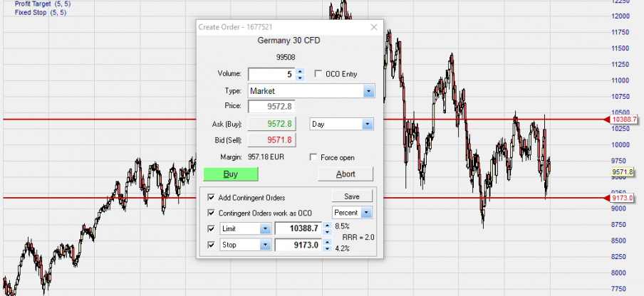Toggle the Force open checkbox
The width and height of the screenshot is (644, 296).
313,157
